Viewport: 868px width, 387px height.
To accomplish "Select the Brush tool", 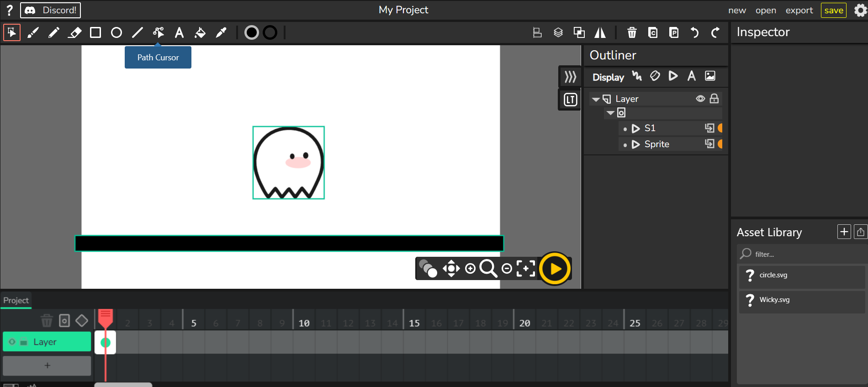I will click(33, 32).
